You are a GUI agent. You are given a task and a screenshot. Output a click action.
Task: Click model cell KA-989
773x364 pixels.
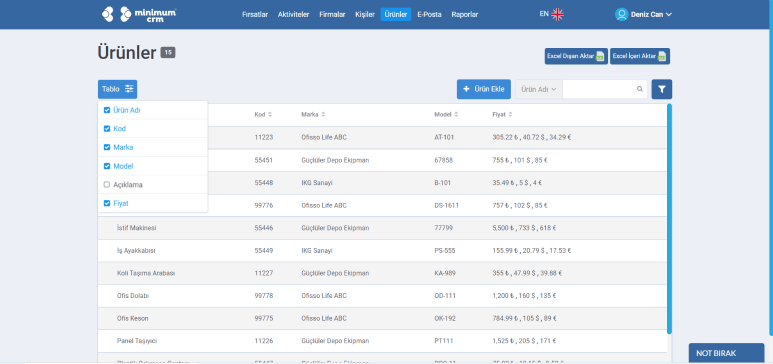[445, 273]
